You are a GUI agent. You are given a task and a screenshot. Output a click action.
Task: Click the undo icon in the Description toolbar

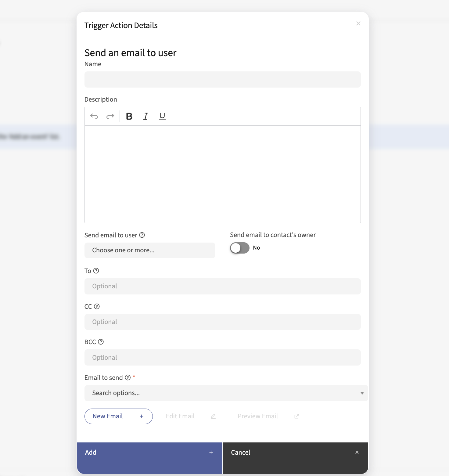(94, 116)
